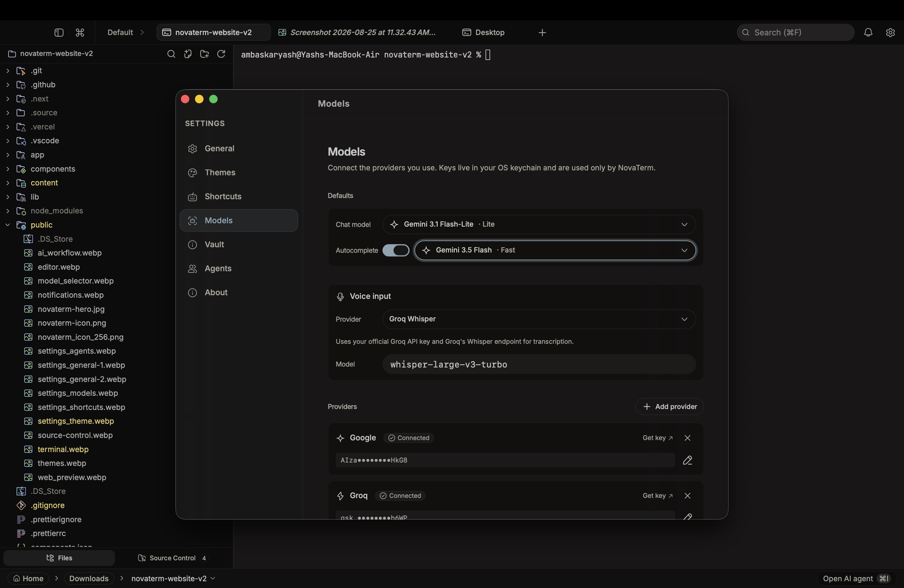
Task: Click the Google provider sparkle icon
Action: tap(340, 438)
